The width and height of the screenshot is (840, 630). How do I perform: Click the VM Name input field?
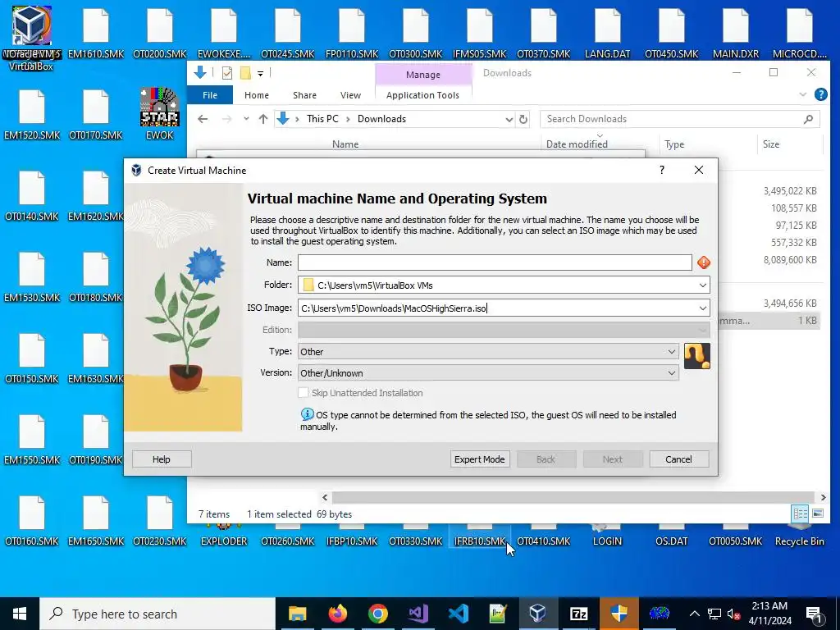pos(495,262)
